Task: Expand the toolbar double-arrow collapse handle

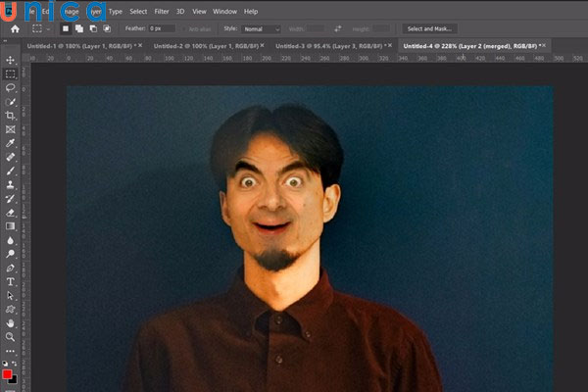Action: pos(5,40)
